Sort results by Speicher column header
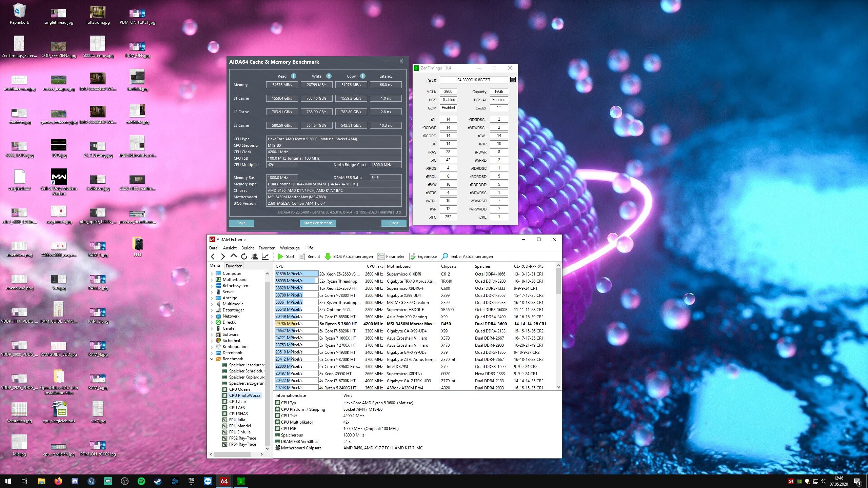Viewport: 868px width, 488px height. point(492,266)
